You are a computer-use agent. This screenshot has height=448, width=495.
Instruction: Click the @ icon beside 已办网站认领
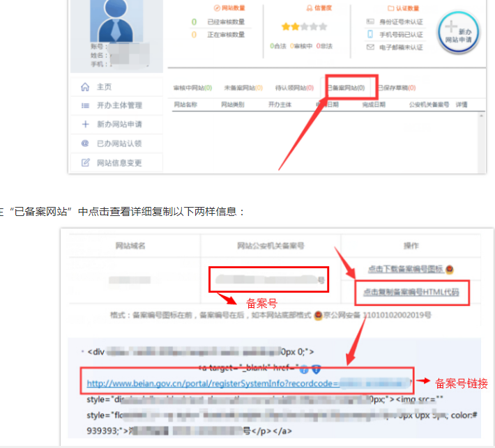pyautogui.click(x=86, y=144)
